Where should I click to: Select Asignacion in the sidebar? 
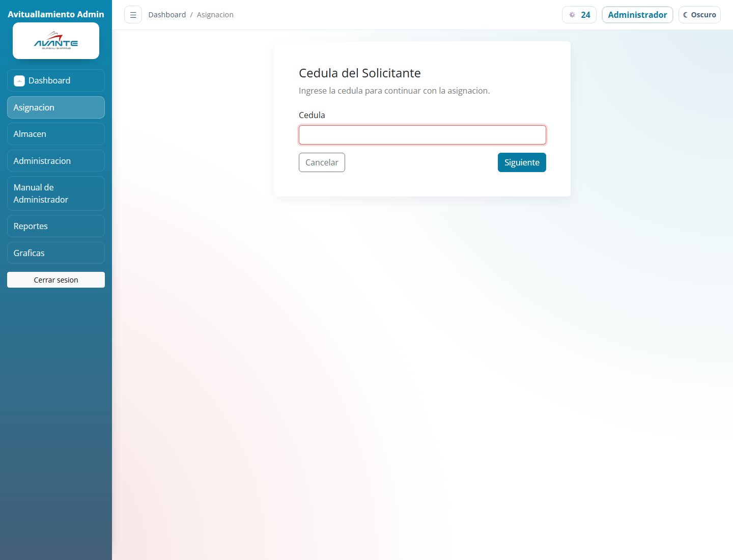click(x=56, y=107)
